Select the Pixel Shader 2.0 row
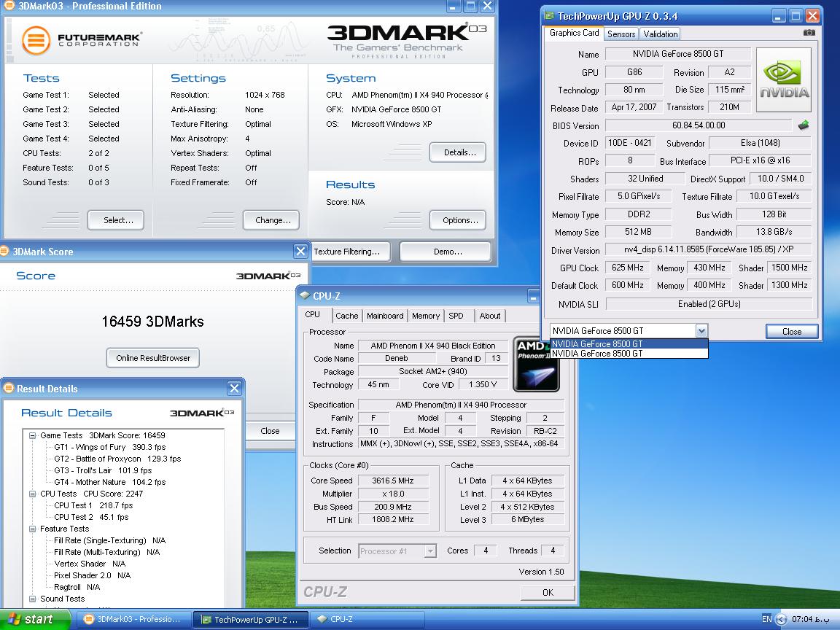 (92, 576)
